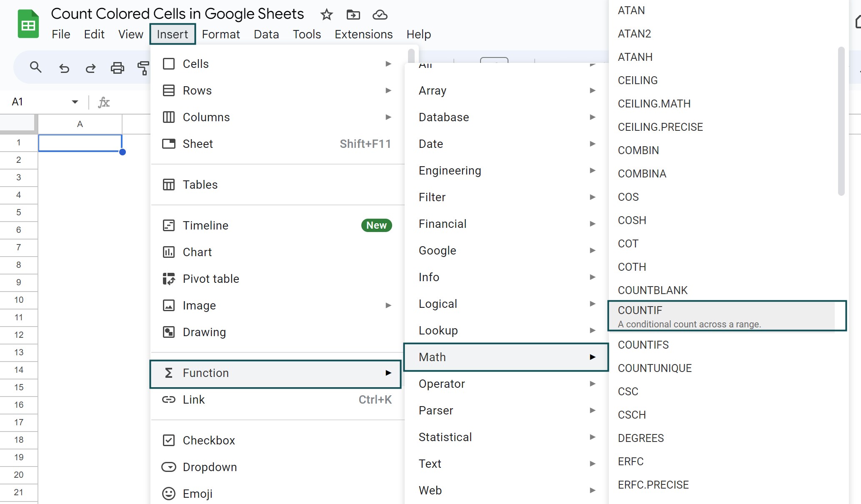The height and width of the screenshot is (504, 861).
Task: Select the ERFC.PRECISE function
Action: [722, 485]
